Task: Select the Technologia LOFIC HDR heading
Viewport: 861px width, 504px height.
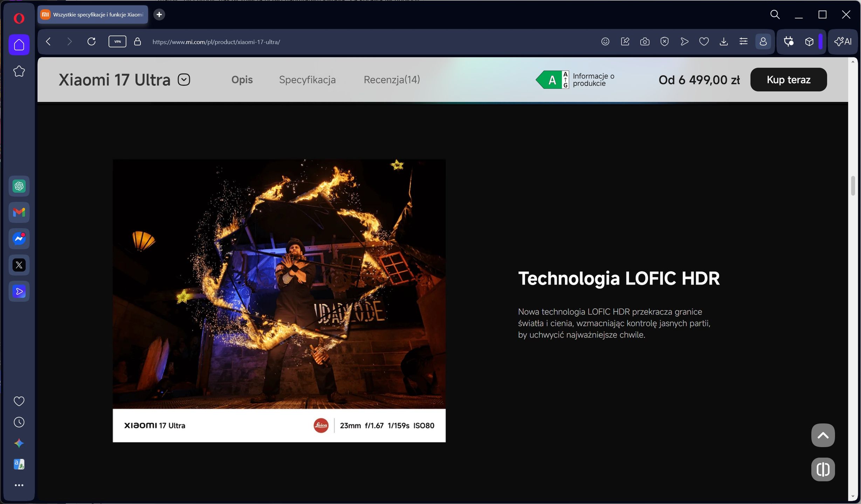Action: point(619,278)
